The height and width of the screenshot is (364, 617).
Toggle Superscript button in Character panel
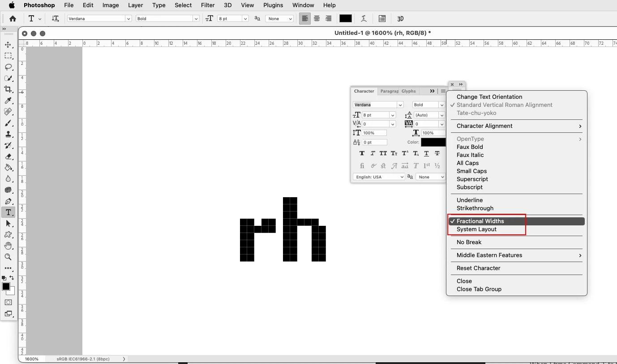(x=405, y=153)
